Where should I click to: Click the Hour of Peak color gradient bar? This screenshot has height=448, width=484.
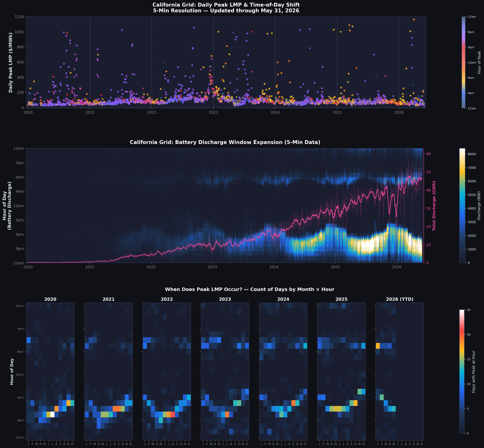click(463, 62)
